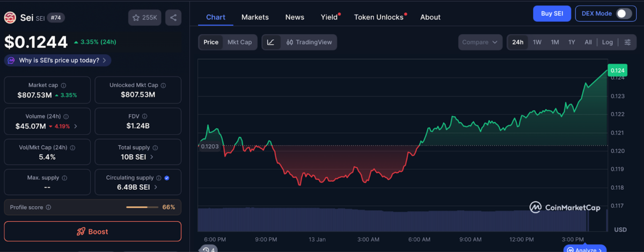644x252 pixels.
Task: Click the Analyze button
Action: click(x=585, y=249)
